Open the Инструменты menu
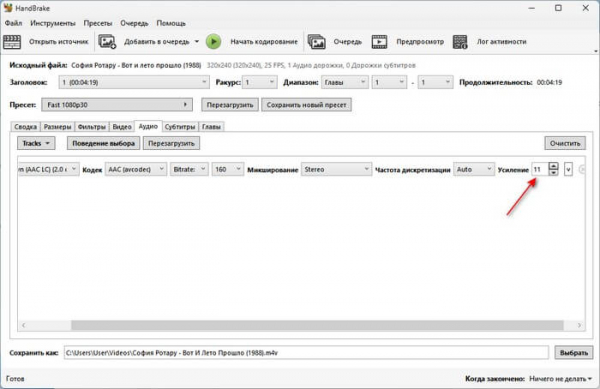The image size is (600, 389). point(53,23)
